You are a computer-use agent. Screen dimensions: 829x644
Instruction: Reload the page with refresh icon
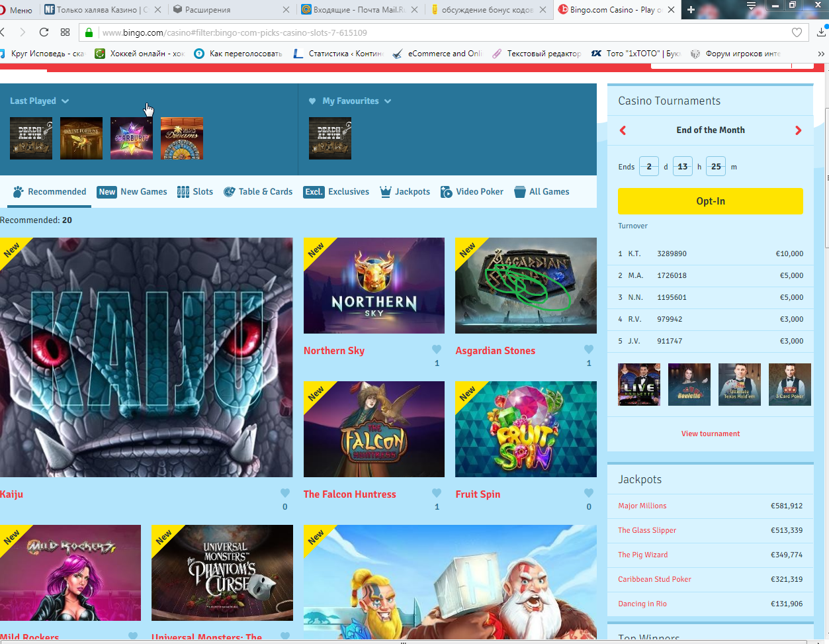44,32
